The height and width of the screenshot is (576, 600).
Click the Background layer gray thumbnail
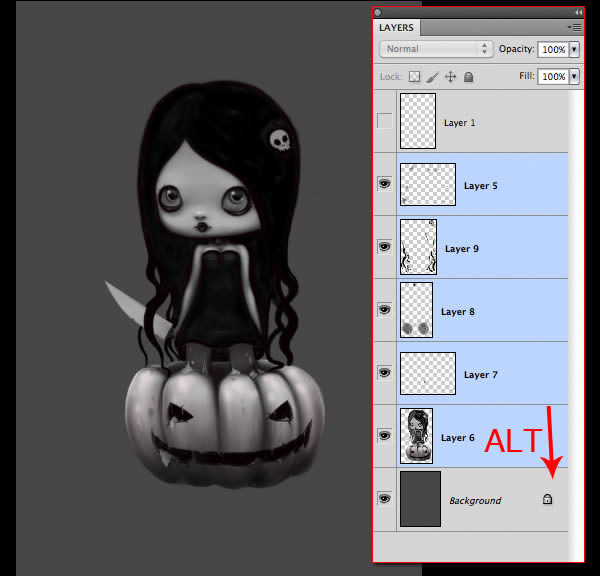[420, 499]
